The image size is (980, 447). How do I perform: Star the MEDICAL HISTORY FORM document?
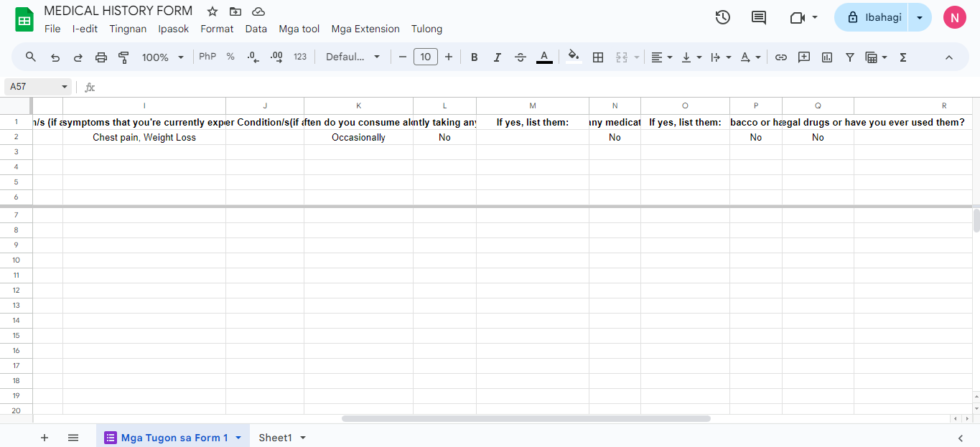pos(213,11)
